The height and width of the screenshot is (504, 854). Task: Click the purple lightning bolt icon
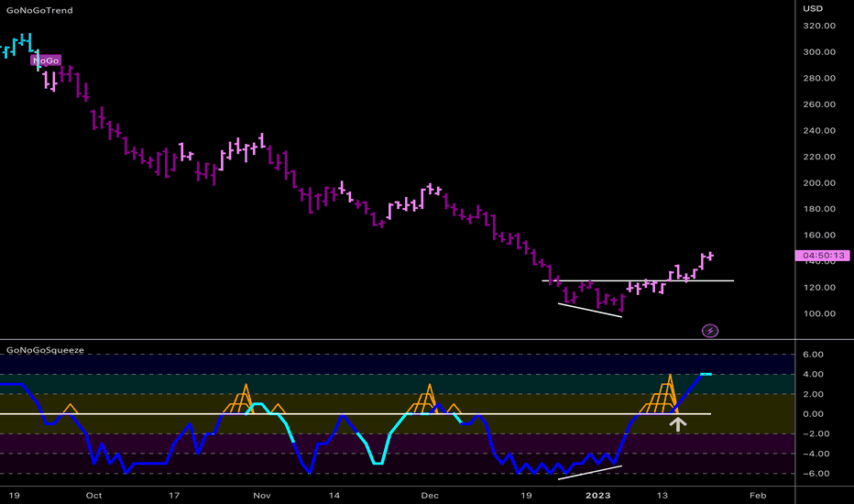(x=709, y=331)
